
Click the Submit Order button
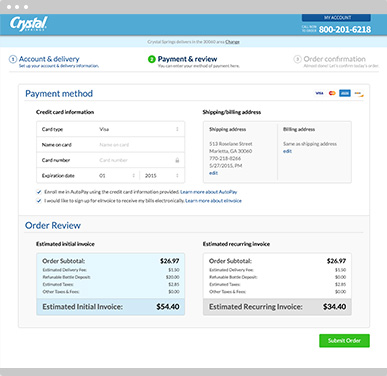[x=344, y=341]
